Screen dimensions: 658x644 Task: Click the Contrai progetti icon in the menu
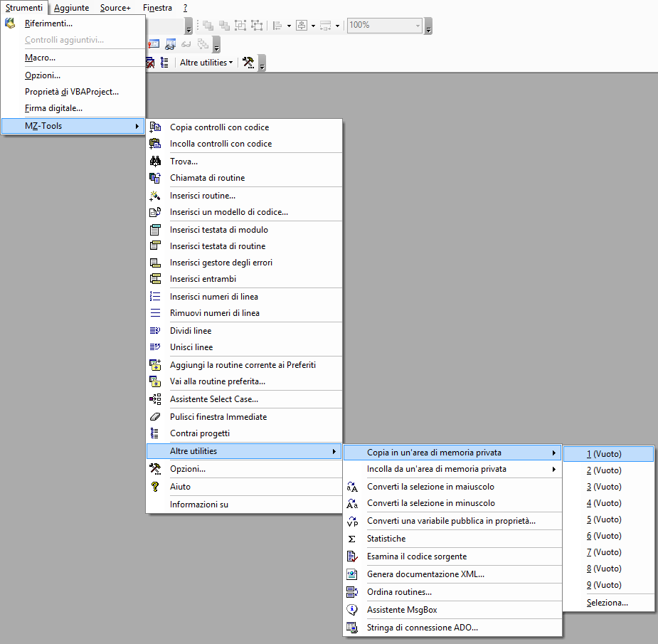point(155,433)
